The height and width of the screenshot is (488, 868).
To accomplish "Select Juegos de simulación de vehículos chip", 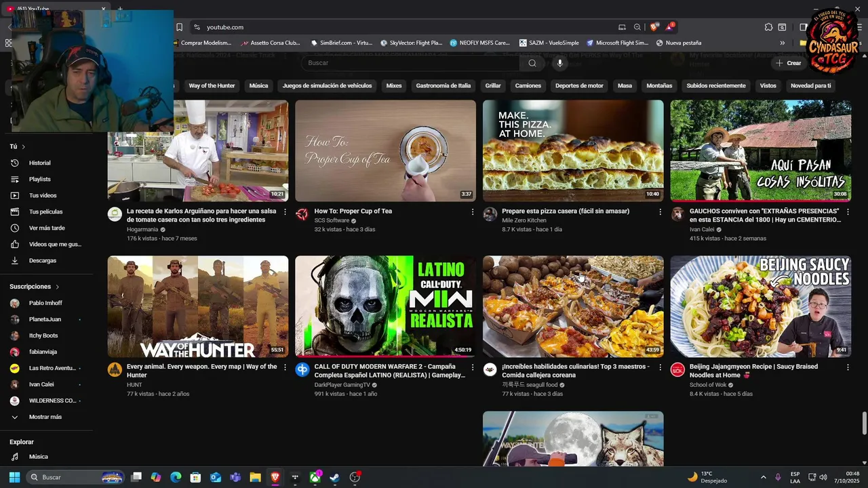I will coord(327,86).
